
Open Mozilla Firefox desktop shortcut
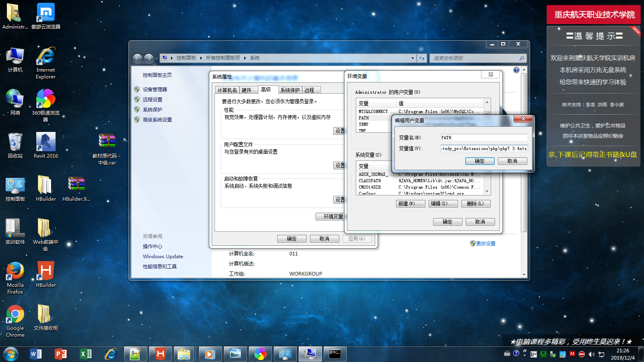(15, 278)
